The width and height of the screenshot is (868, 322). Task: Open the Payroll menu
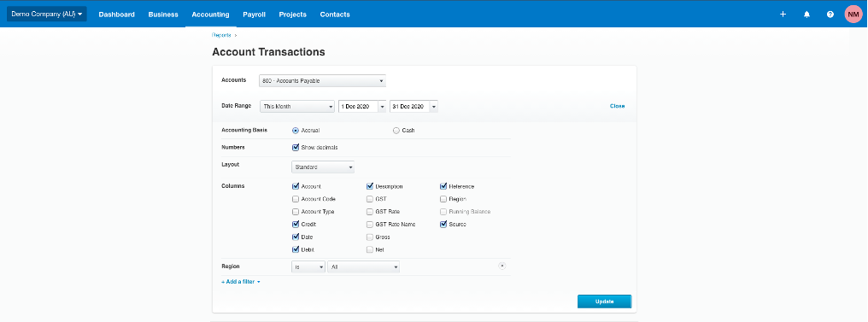point(254,15)
